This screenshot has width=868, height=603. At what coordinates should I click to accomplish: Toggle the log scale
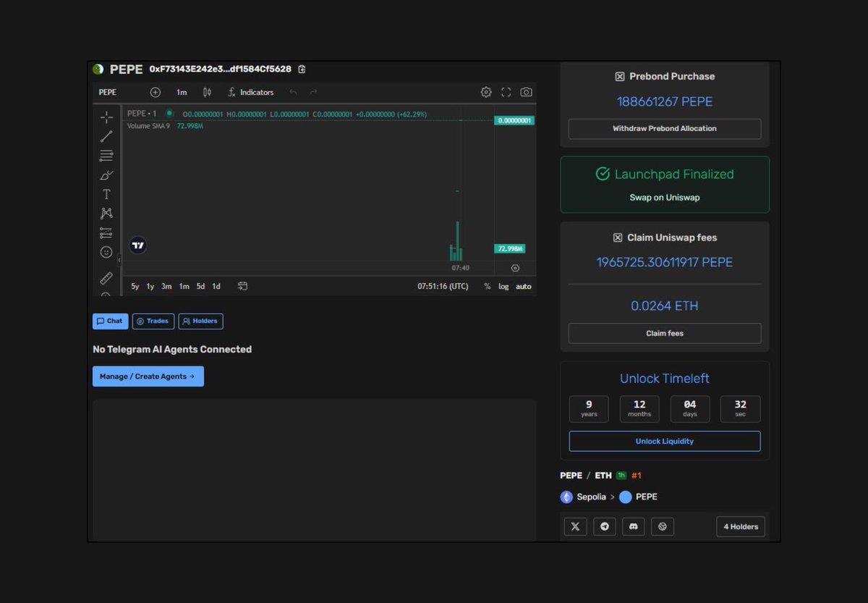coord(503,287)
